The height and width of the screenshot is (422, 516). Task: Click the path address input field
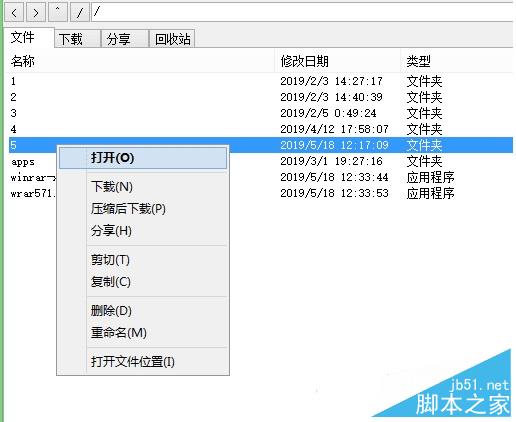point(302,13)
